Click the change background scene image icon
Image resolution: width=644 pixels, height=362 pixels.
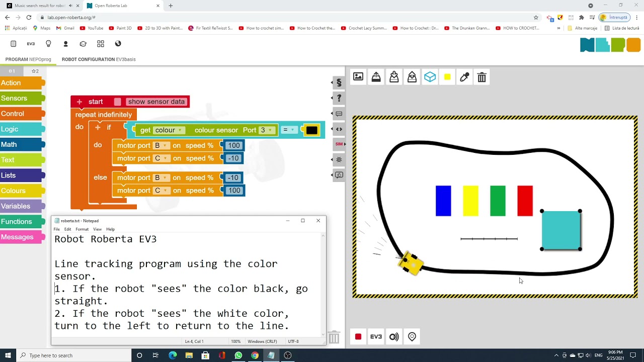click(x=358, y=77)
